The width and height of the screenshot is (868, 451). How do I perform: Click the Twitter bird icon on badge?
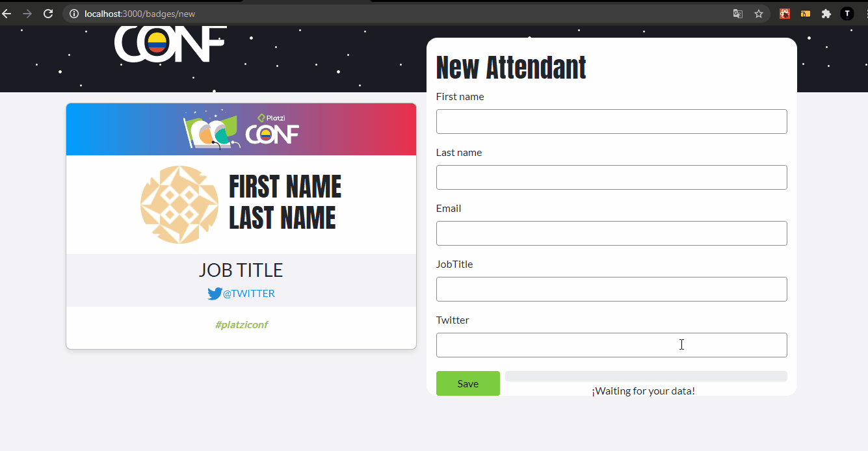[215, 294]
